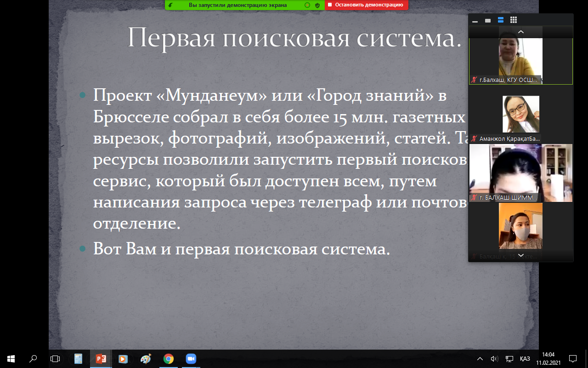The height and width of the screenshot is (368, 588).
Task: Open Calculator from the taskbar
Action: (78, 359)
